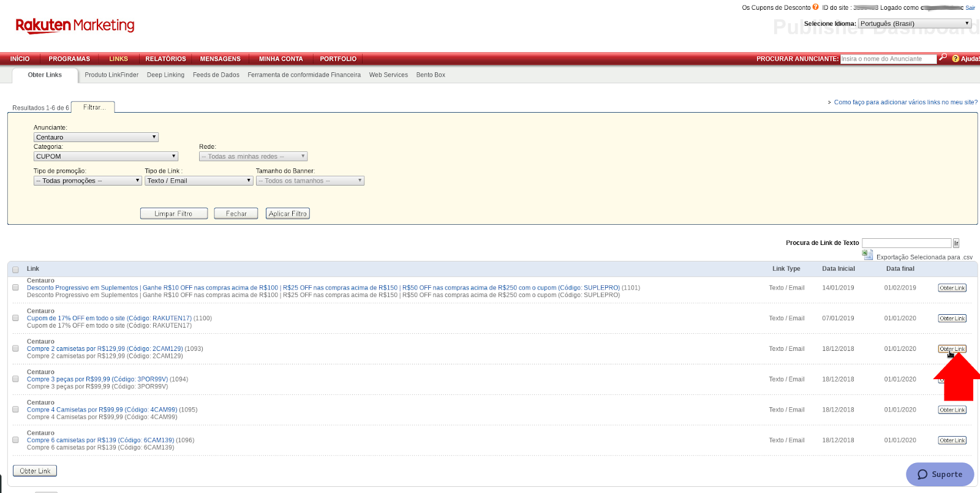The width and height of the screenshot is (980, 493).
Task: Click the Limpar Filtro button
Action: 173,214
